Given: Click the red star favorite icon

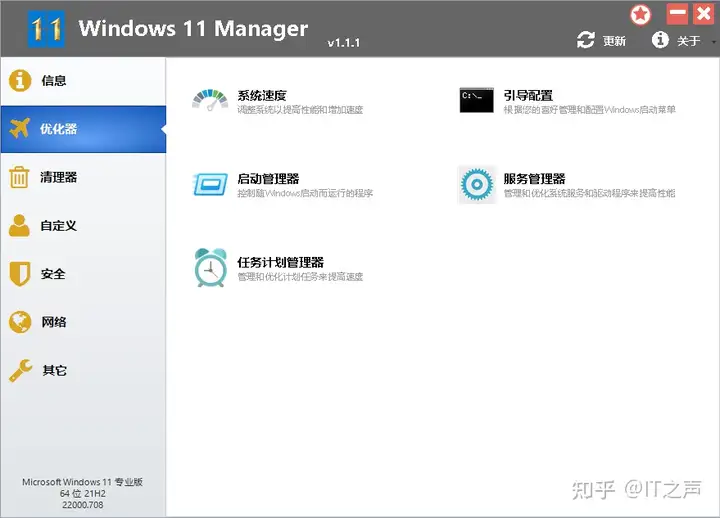Looking at the screenshot, I should (640, 15).
